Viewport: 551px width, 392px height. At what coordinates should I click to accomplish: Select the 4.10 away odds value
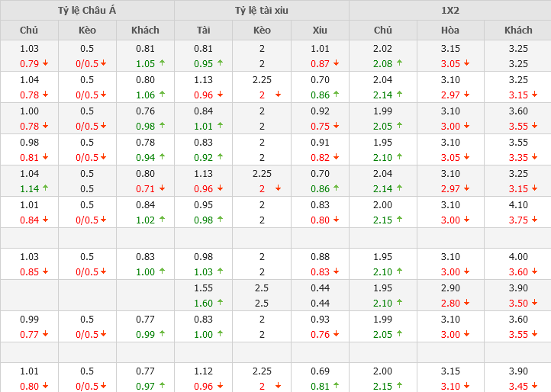point(518,204)
